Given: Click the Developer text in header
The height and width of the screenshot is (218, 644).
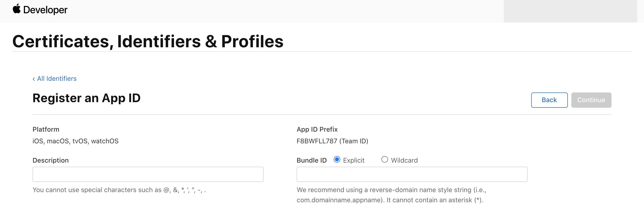Looking at the screenshot, I should coord(45,10).
